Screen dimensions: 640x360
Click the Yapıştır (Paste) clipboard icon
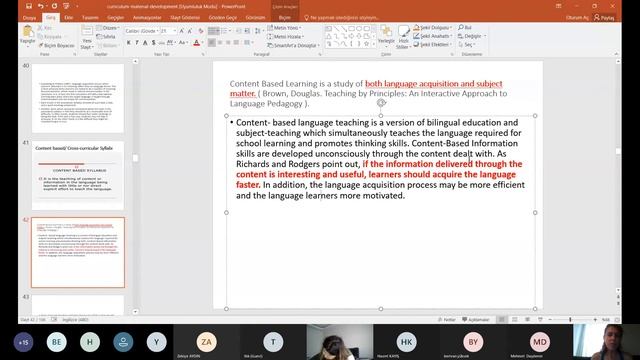coord(28,31)
